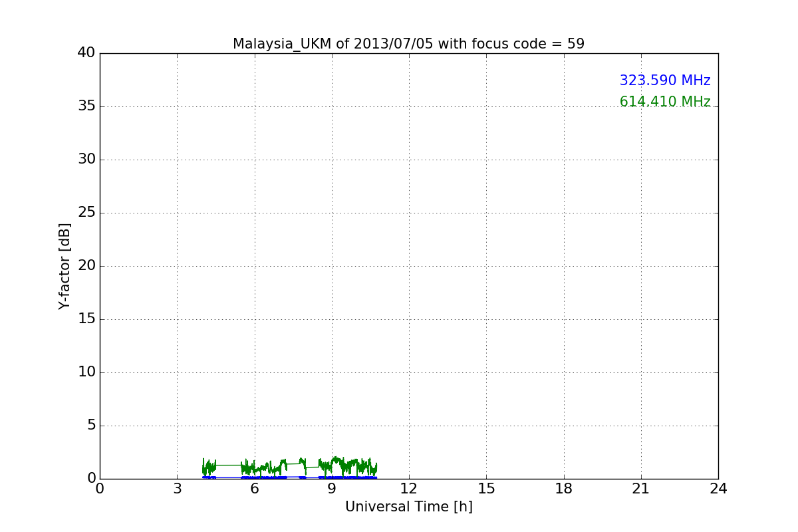
Task: Click x-axis tick label '18'
Action: point(564,489)
